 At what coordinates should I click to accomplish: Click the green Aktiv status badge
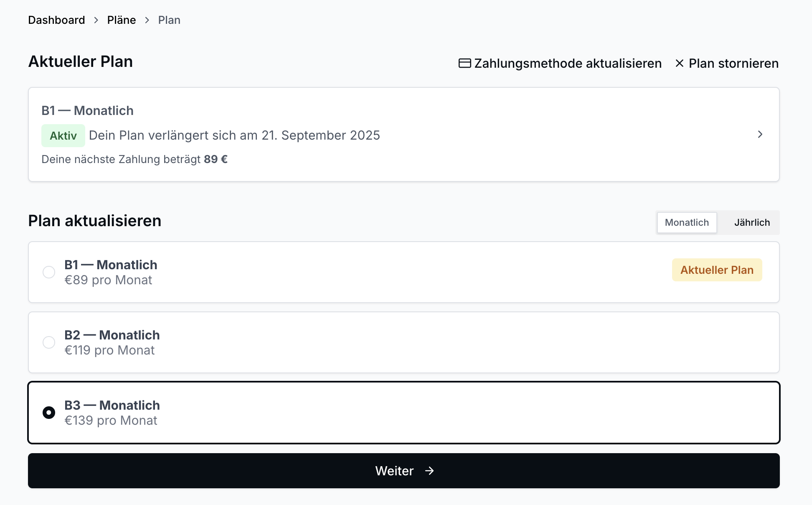[63, 136]
